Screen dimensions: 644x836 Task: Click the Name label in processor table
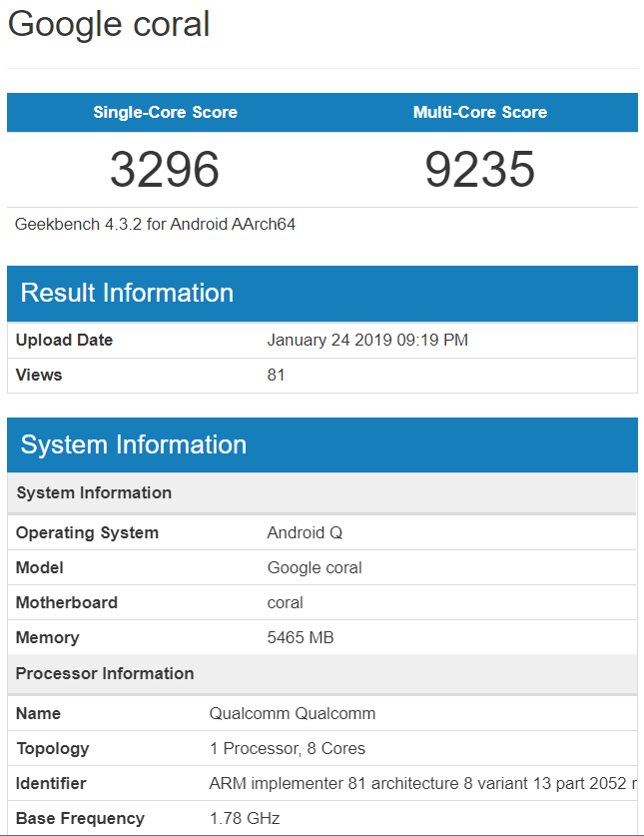click(38, 713)
